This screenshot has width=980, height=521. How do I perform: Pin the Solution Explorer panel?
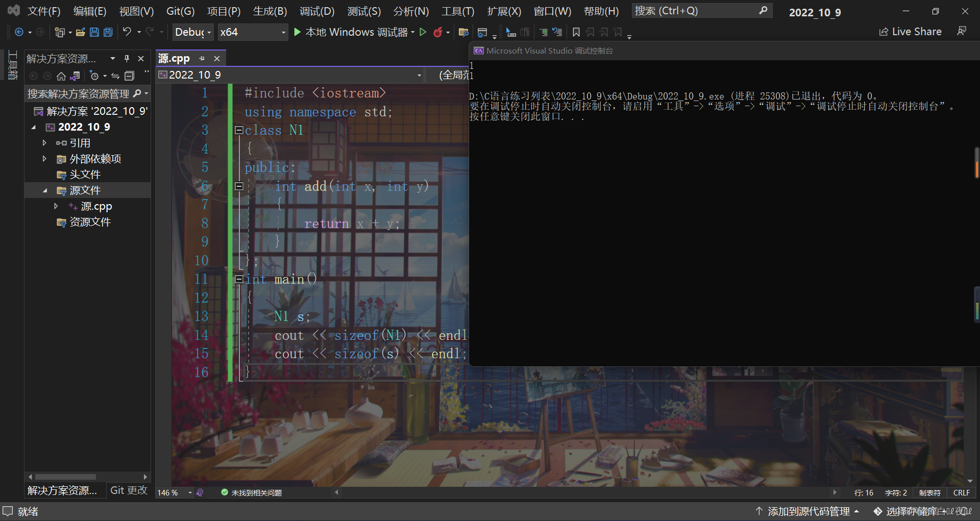coord(127,58)
